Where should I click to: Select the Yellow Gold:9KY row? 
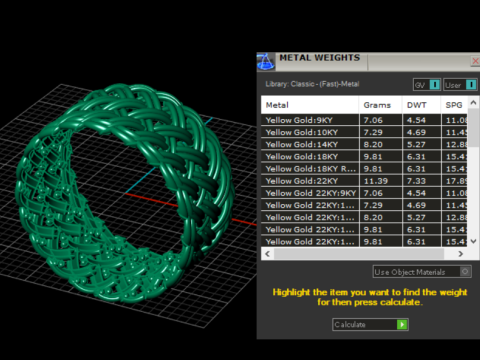click(x=364, y=120)
